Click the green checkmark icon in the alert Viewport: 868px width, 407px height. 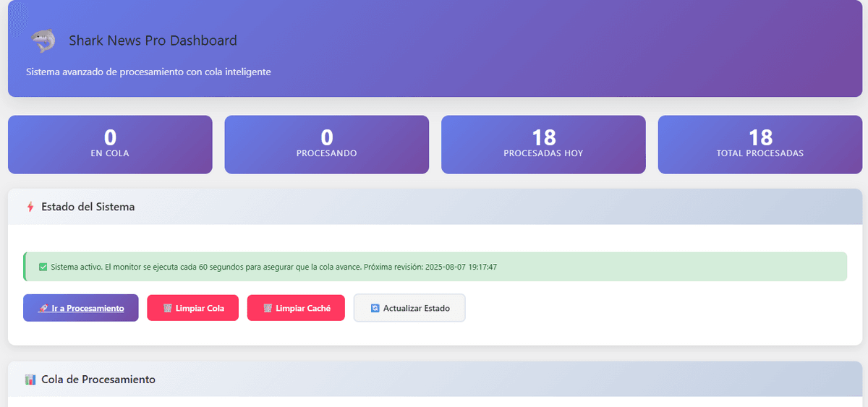(43, 267)
